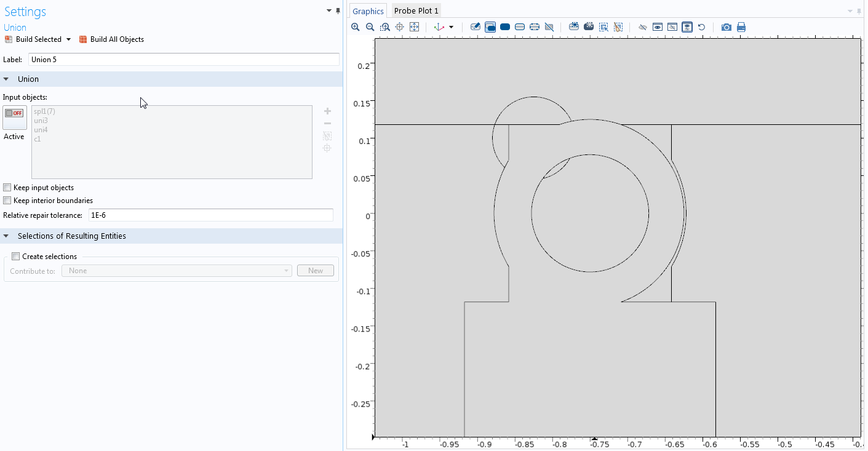The image size is (868, 451).
Task: Click the Zoom In magnifier icon
Action: (x=356, y=27)
